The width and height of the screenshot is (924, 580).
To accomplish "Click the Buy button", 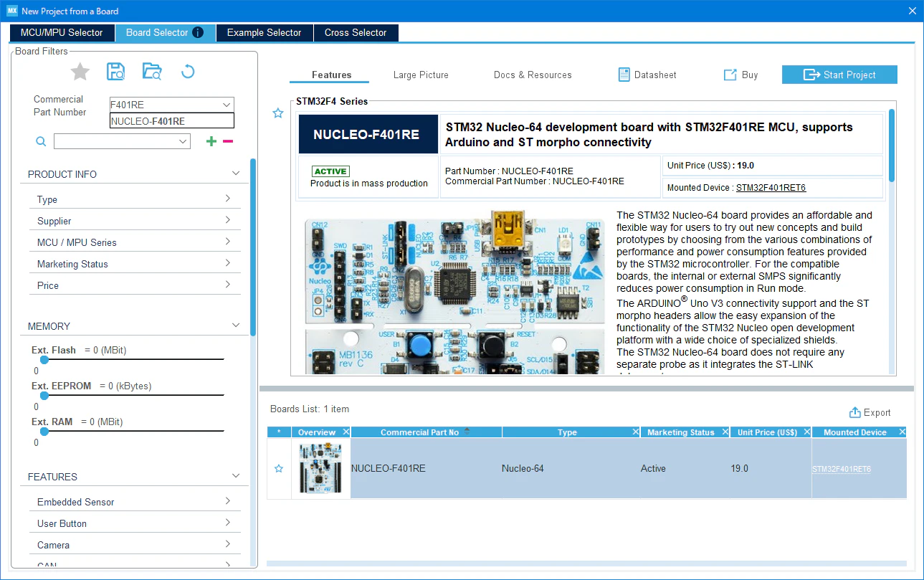I will (x=741, y=75).
